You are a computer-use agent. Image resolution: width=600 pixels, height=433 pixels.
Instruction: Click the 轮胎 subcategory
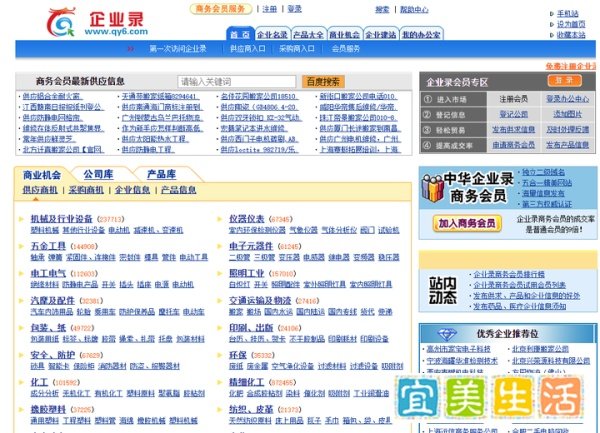click(83, 312)
